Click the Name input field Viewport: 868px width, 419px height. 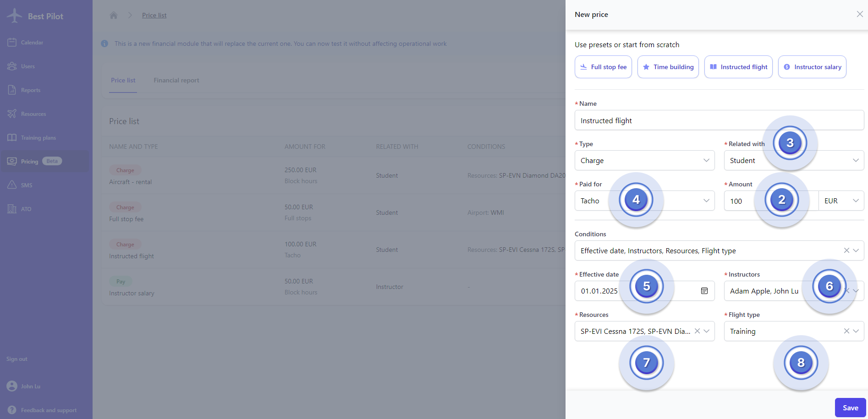[x=719, y=121]
